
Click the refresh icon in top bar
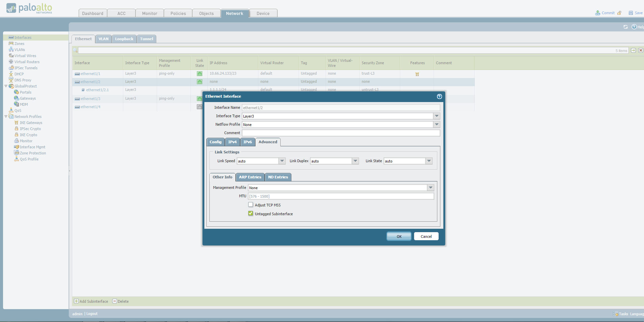[625, 27]
